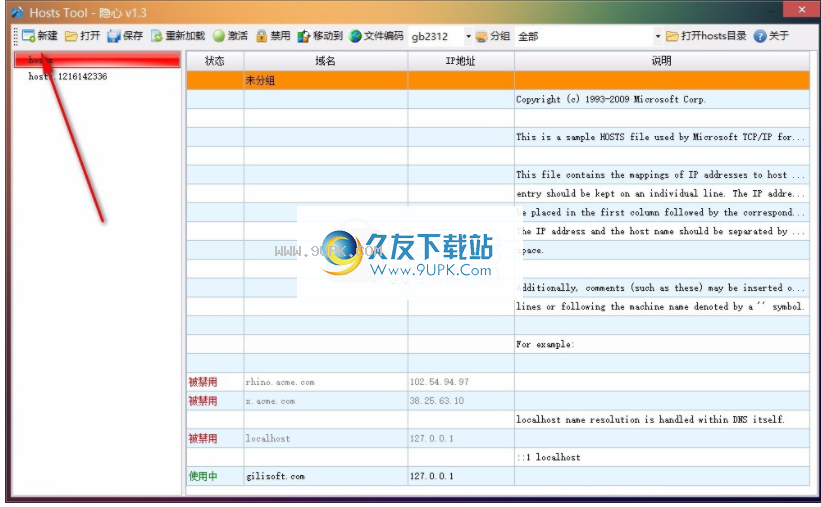Click 被禁用 status of x.acme.com

[x=203, y=401]
